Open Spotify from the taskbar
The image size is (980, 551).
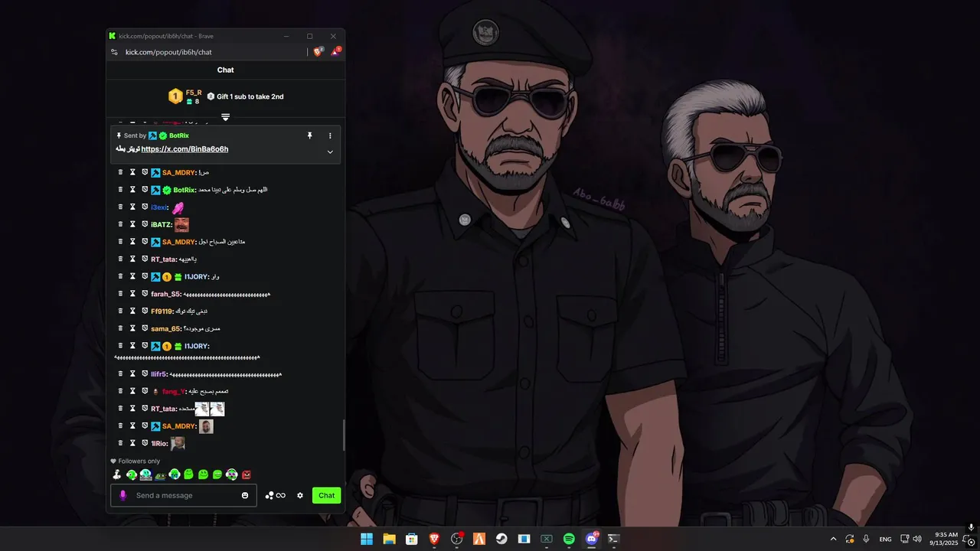coord(569,539)
